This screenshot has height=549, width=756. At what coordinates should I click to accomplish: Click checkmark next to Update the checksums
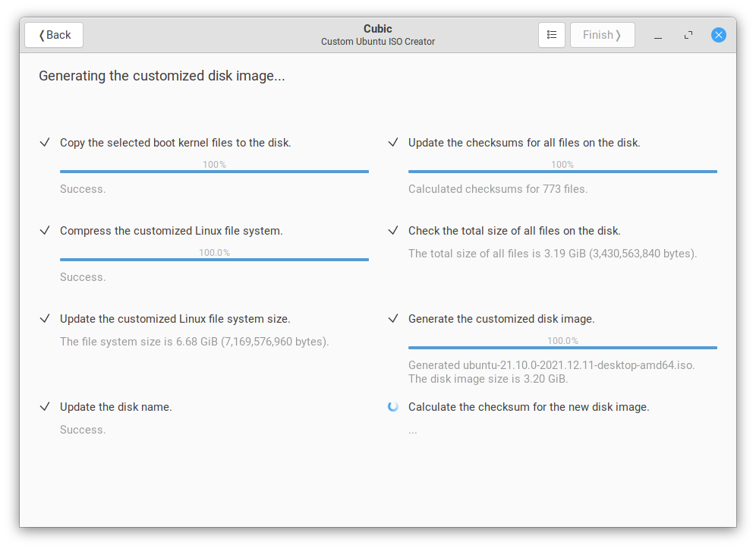point(393,142)
